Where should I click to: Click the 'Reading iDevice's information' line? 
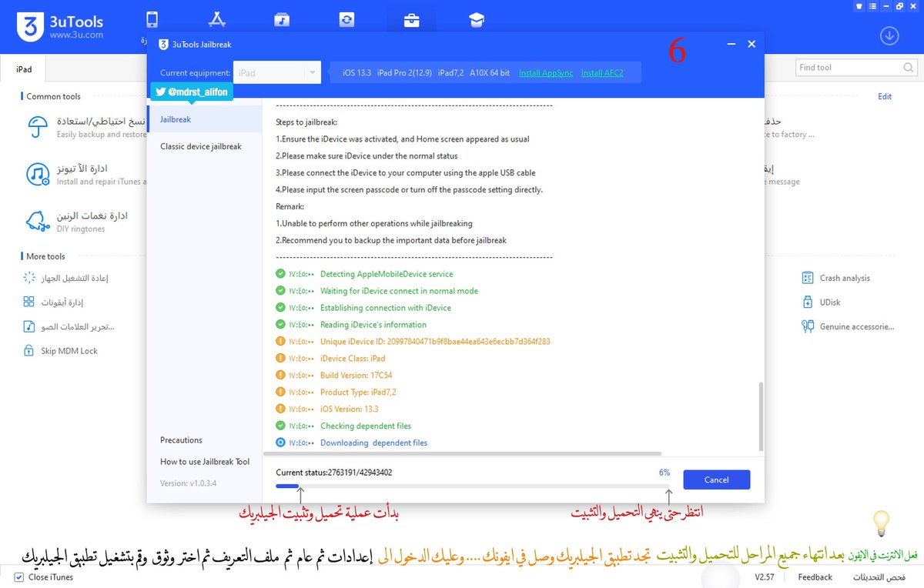(373, 324)
